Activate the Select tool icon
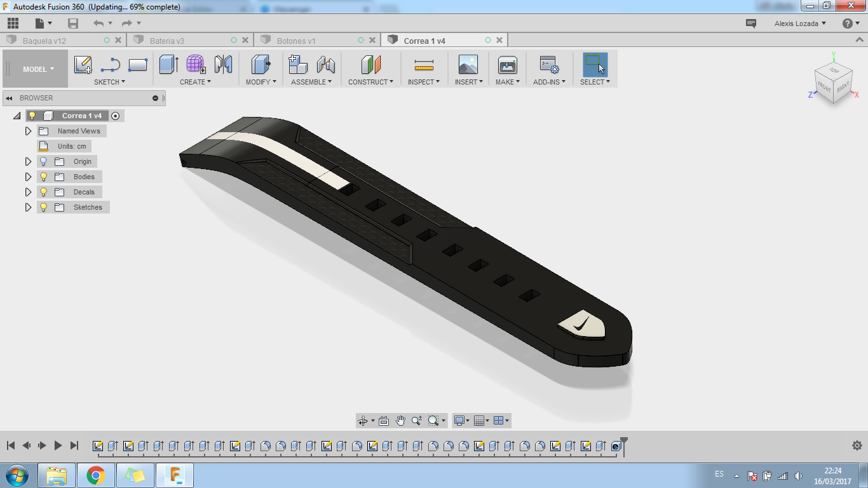 click(595, 65)
